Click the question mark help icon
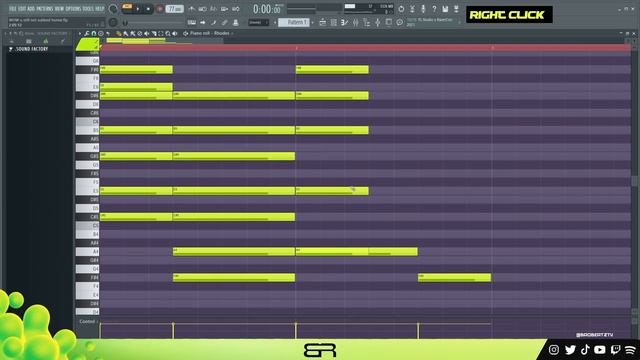Image resolution: width=640 pixels, height=360 pixels. pyautogui.click(x=434, y=9)
